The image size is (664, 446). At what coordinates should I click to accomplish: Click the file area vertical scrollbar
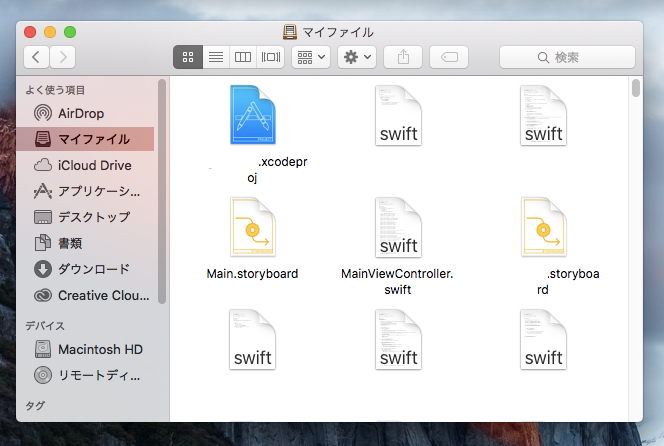(x=636, y=88)
